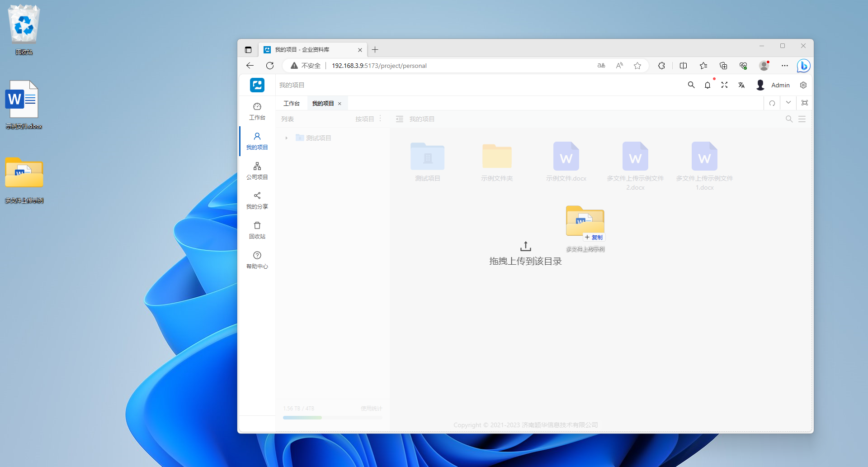Click 1.56 TB / 4TB storage text

coord(298,409)
